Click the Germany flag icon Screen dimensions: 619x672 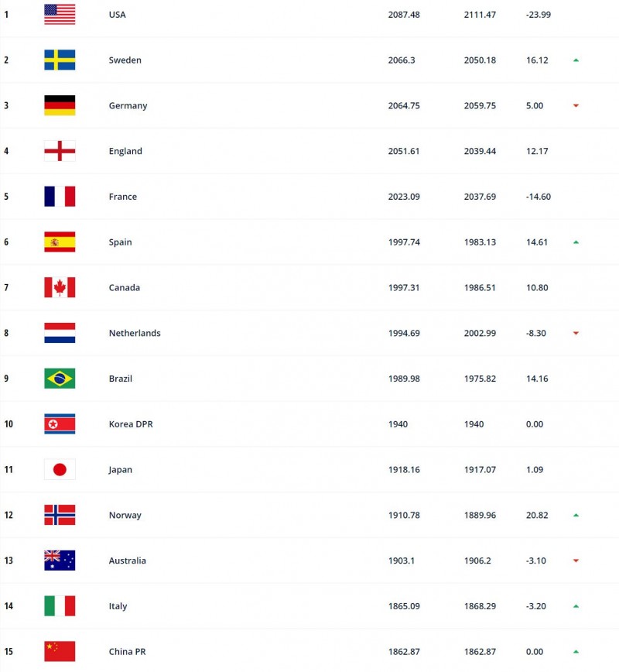pyautogui.click(x=60, y=106)
